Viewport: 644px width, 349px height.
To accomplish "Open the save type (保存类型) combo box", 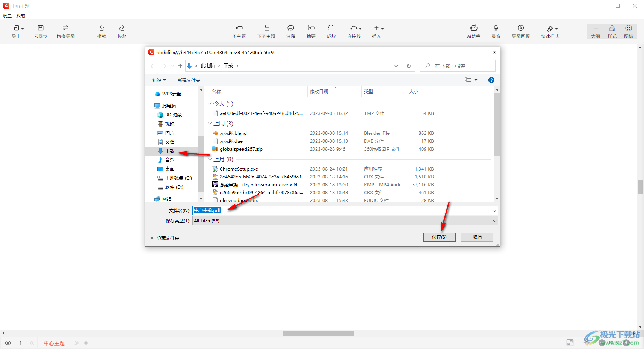I will 345,221.
